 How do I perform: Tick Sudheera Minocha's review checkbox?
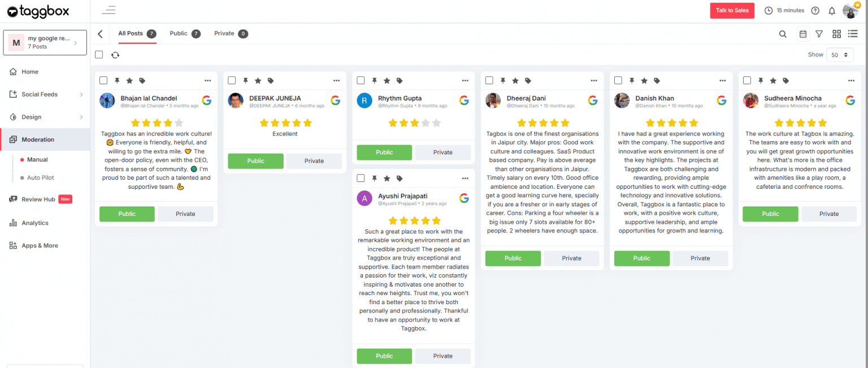pyautogui.click(x=747, y=80)
